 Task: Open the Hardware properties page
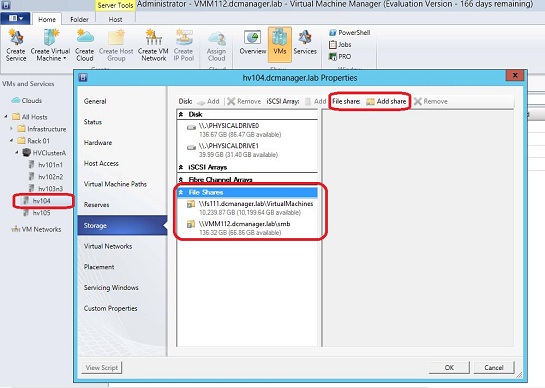click(x=122, y=143)
